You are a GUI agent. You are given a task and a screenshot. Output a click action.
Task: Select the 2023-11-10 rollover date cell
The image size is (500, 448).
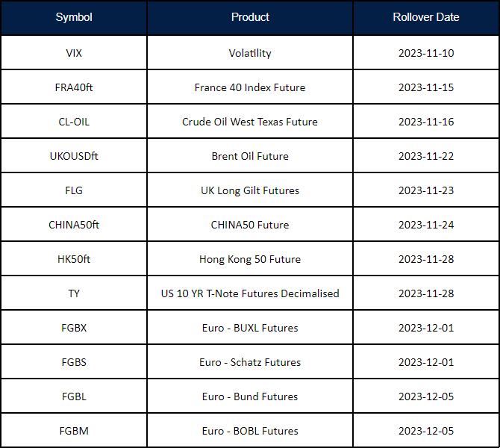pyautogui.click(x=426, y=53)
